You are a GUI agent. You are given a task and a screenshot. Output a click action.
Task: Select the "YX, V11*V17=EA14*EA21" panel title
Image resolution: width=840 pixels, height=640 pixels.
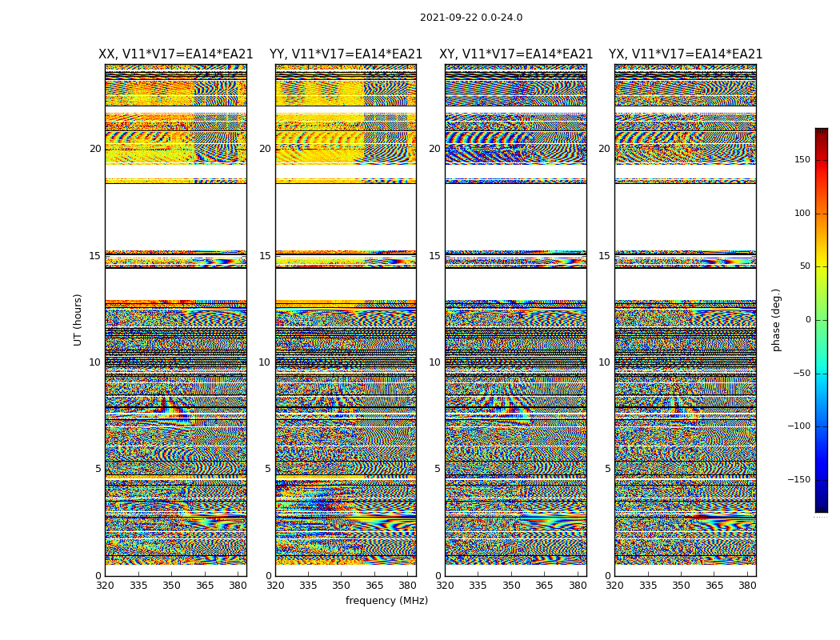coord(686,54)
